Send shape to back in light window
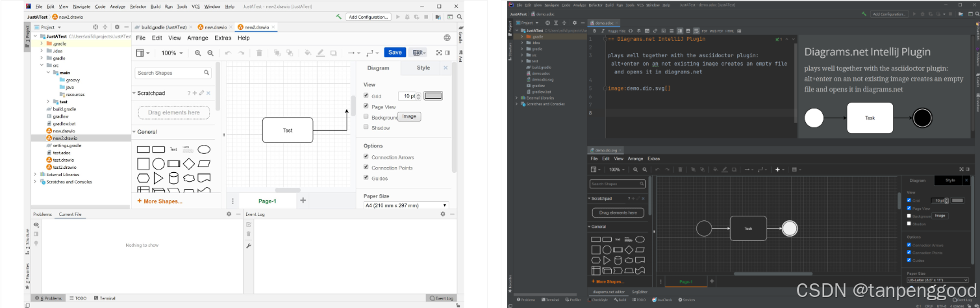980x308 pixels. pos(290,53)
